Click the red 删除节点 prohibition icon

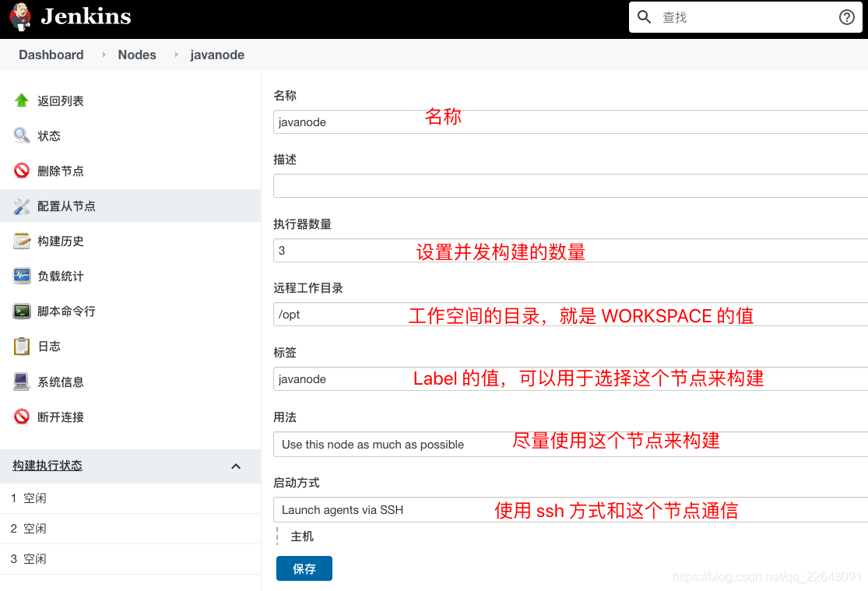coord(22,171)
